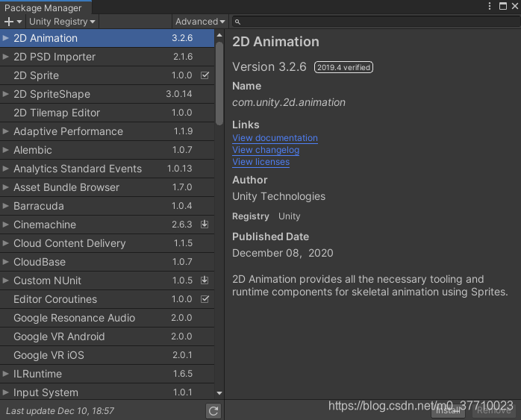Click Editor Coroutines' installed checkmark

tap(205, 299)
